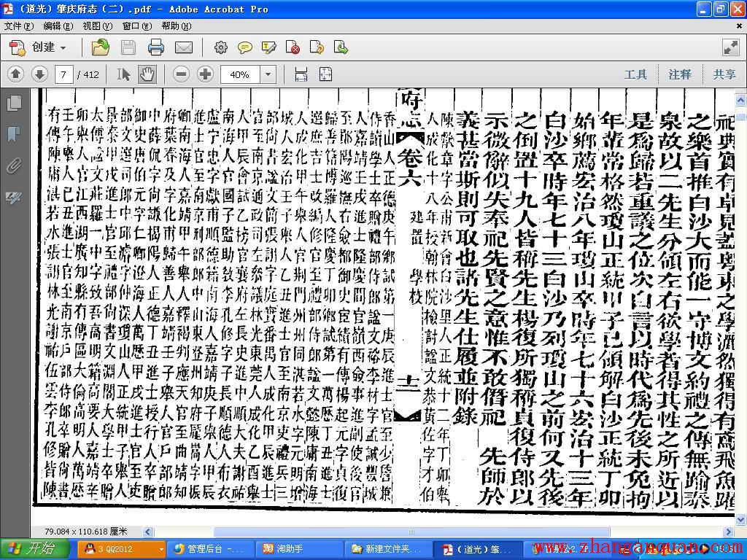
Task: Click the extract pages icon with green arrow
Action: 341,47
